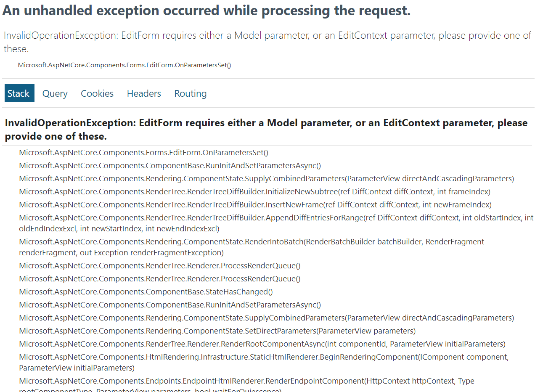Click the 'An unhandled exception occurred' page title
Image resolution: width=535 pixels, height=392 pixels.
[x=206, y=11]
